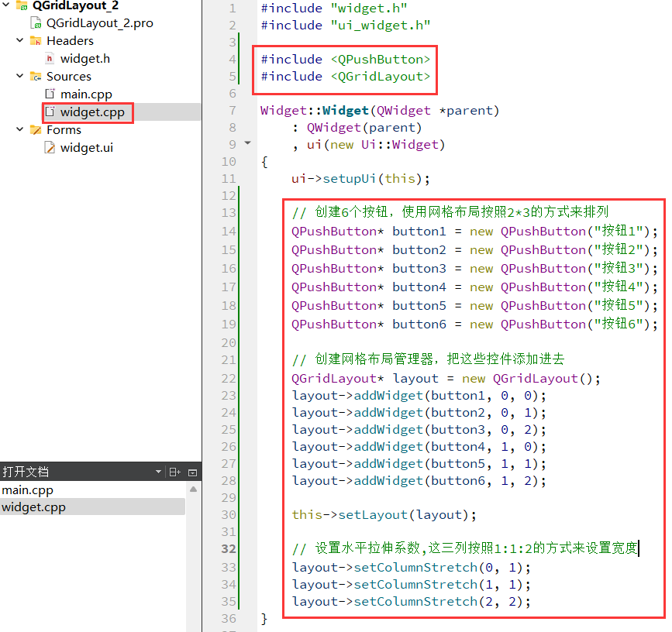This screenshot has height=632, width=672.
Task: Collapse the QGridLayout_2 project node
Action: click(x=6, y=5)
